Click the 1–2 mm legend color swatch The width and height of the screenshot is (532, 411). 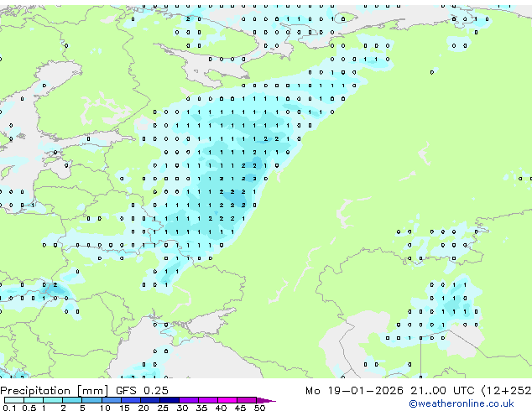[53, 400]
